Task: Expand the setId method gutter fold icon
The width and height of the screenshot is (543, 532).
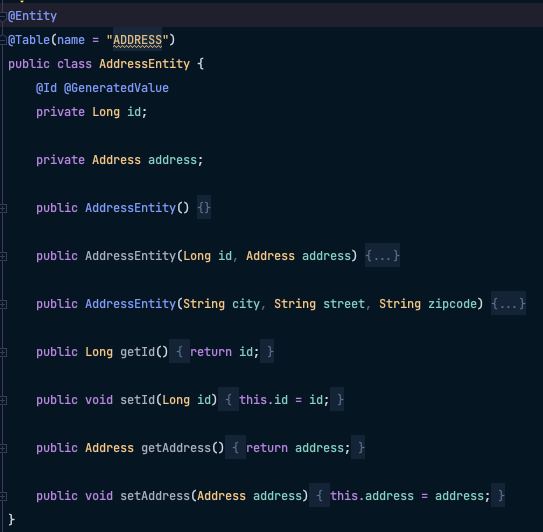Action: click(x=3, y=400)
